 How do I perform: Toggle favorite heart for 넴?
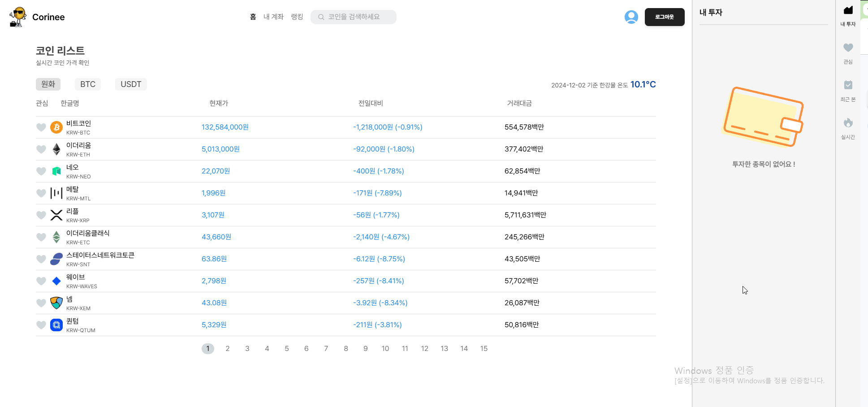[x=41, y=303]
